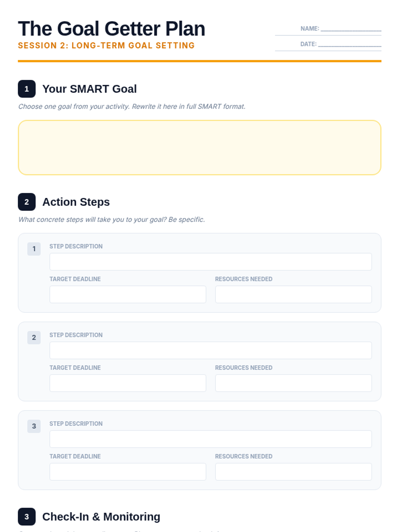Click the Resources Needed field for step 2
399x532 pixels.
(x=293, y=383)
